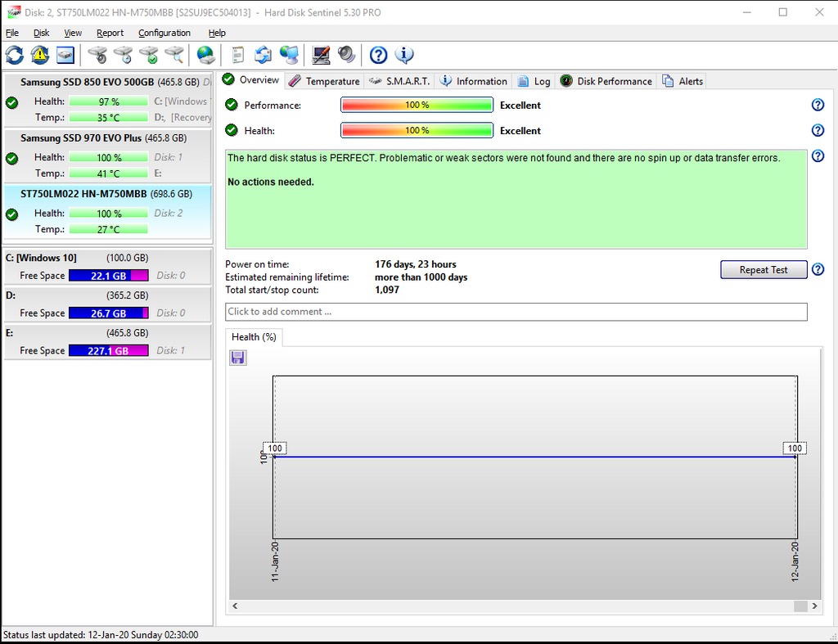Click help icon beside Repeat Test
Viewport: 838px width, 644px height.
[x=817, y=269]
